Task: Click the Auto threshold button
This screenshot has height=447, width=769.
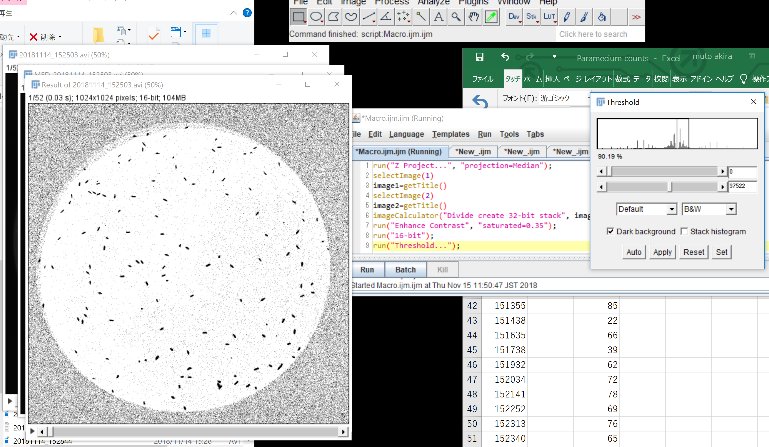Action: pos(634,252)
